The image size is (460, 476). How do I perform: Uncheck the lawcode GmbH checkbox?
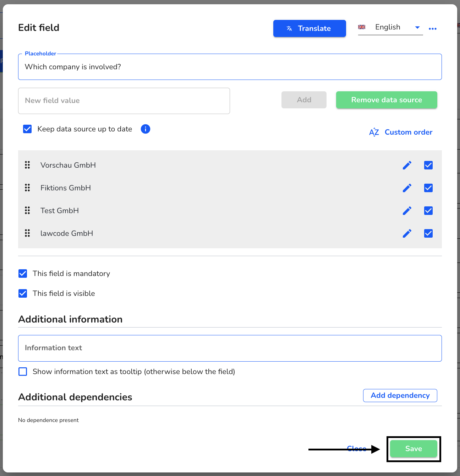click(x=428, y=233)
